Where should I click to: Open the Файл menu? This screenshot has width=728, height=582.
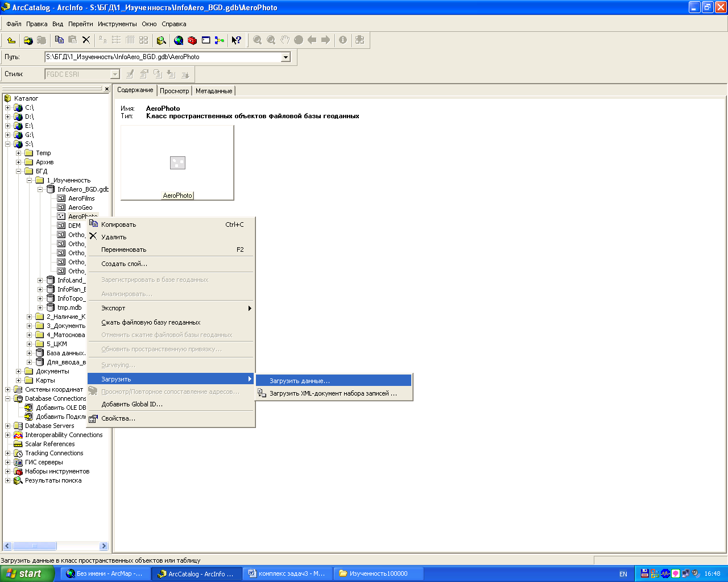[x=14, y=24]
